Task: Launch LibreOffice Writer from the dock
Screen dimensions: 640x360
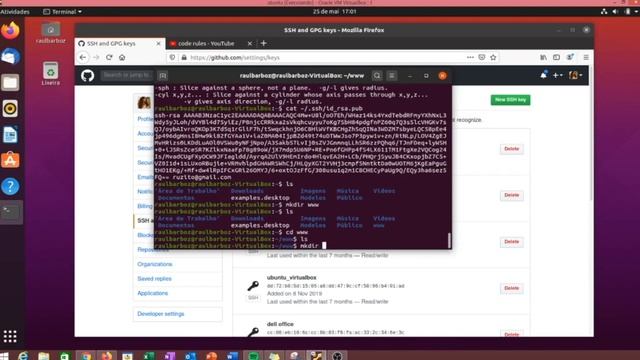Action: 10,135
